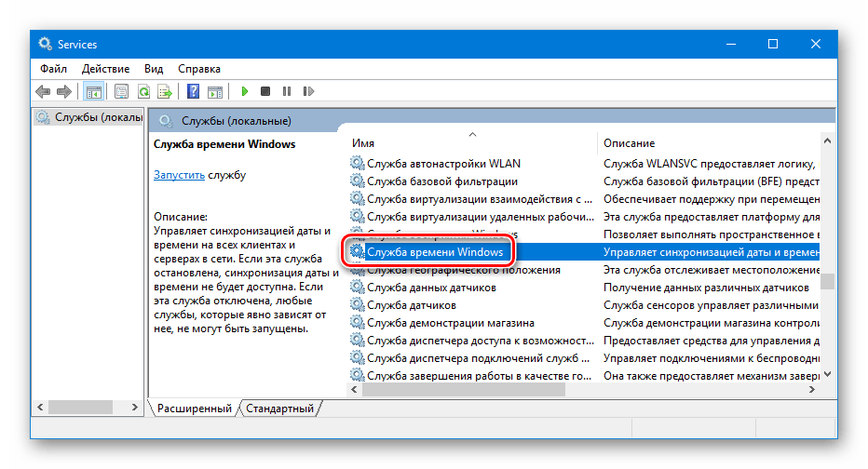Click the Services title bar gear icon

click(x=45, y=44)
